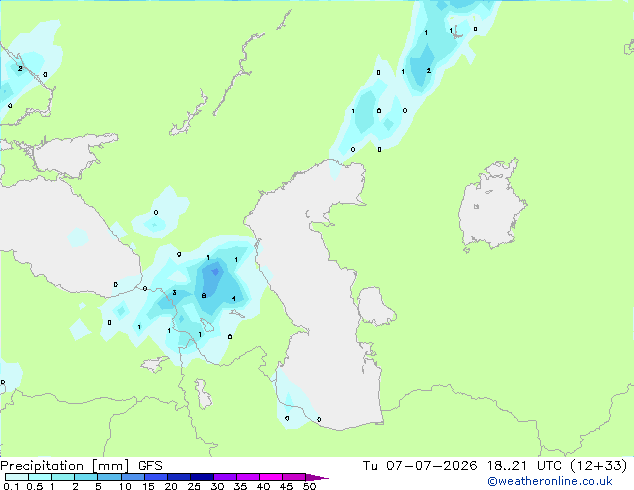
Task: Pick the 15–20 mm legend swatch
Action: click(156, 477)
